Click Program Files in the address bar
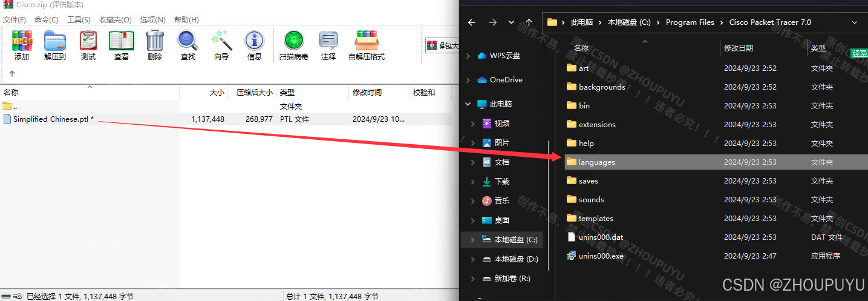Image resolution: width=868 pixels, height=301 pixels. pos(690,22)
